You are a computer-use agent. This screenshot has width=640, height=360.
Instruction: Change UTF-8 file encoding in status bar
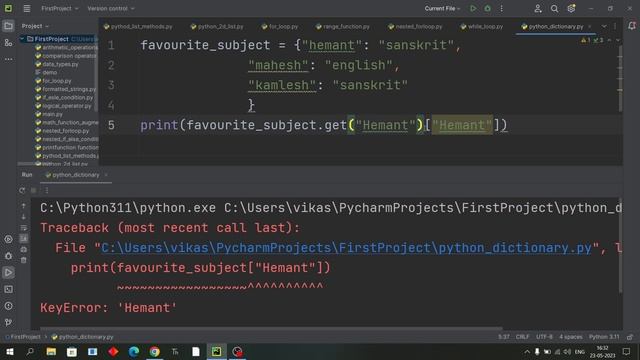(x=544, y=337)
